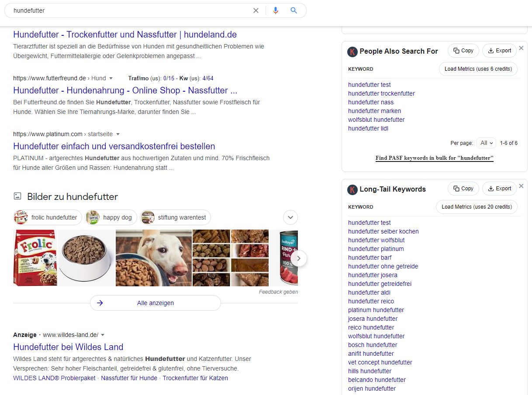Open the dog food collage image thumbnail
Screen dimensions: 532x395
231,258
